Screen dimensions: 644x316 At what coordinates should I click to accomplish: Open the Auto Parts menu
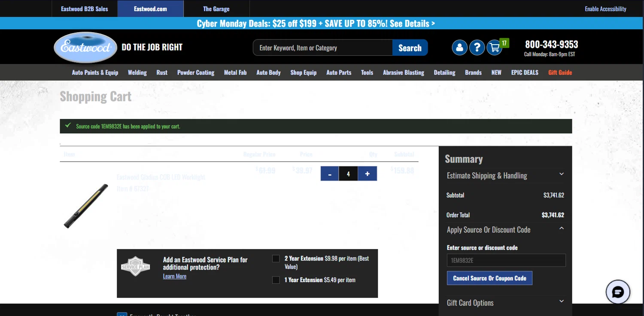[339, 73]
